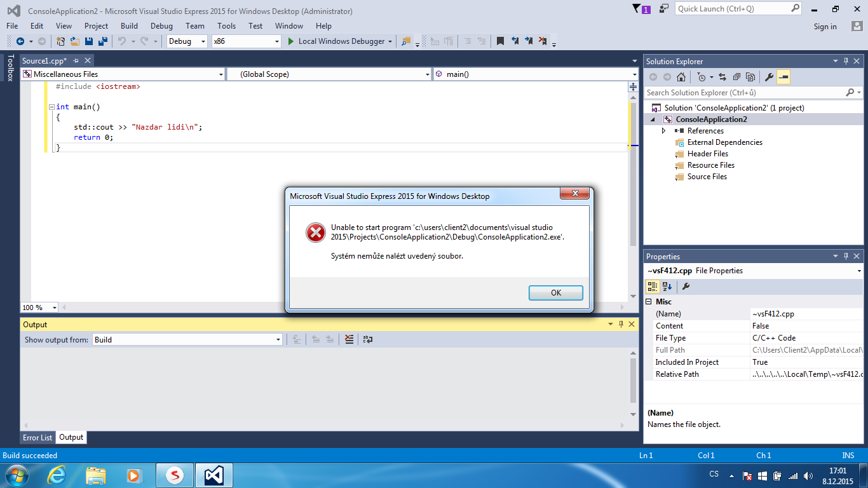Click the Save All toolbar icon
This screenshot has height=488, width=868.
(102, 41)
